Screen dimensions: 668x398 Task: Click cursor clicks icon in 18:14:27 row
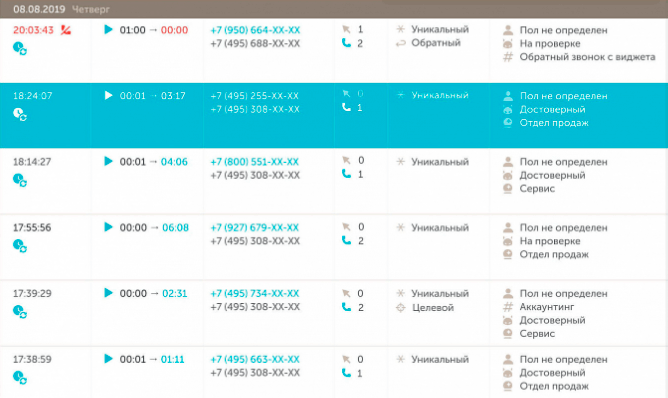(346, 160)
